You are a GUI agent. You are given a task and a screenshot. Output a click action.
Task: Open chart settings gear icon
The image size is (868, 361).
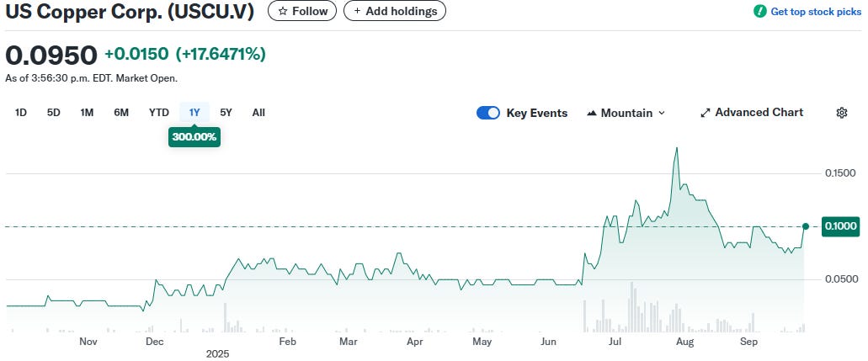(x=841, y=113)
